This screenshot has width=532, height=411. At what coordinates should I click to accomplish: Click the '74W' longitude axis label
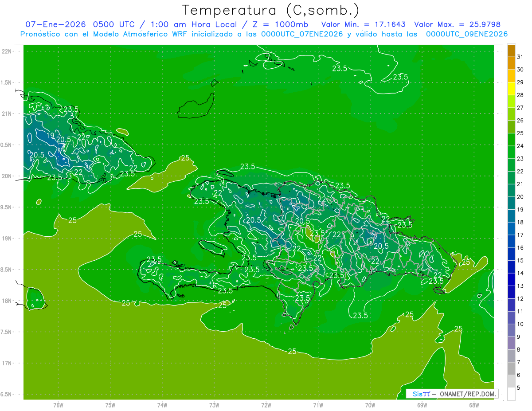coord(162,405)
